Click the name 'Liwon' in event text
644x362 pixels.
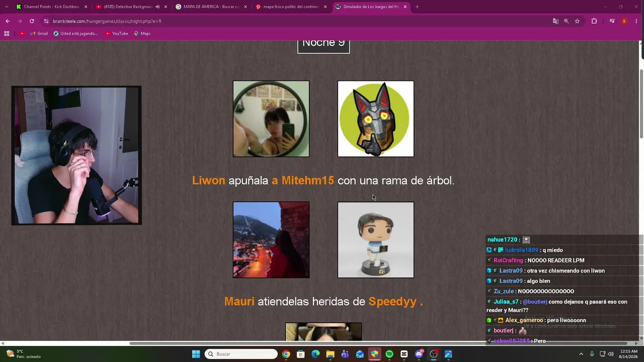[209, 180]
